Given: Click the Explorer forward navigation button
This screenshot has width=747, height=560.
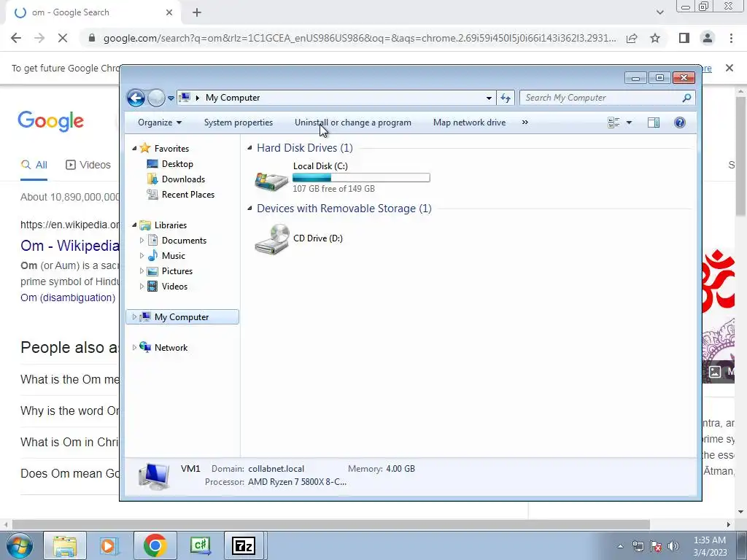Looking at the screenshot, I should point(156,98).
